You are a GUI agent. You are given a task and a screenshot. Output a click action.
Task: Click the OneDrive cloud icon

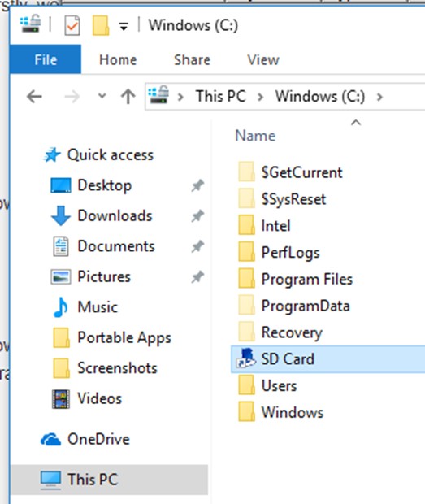point(50,440)
